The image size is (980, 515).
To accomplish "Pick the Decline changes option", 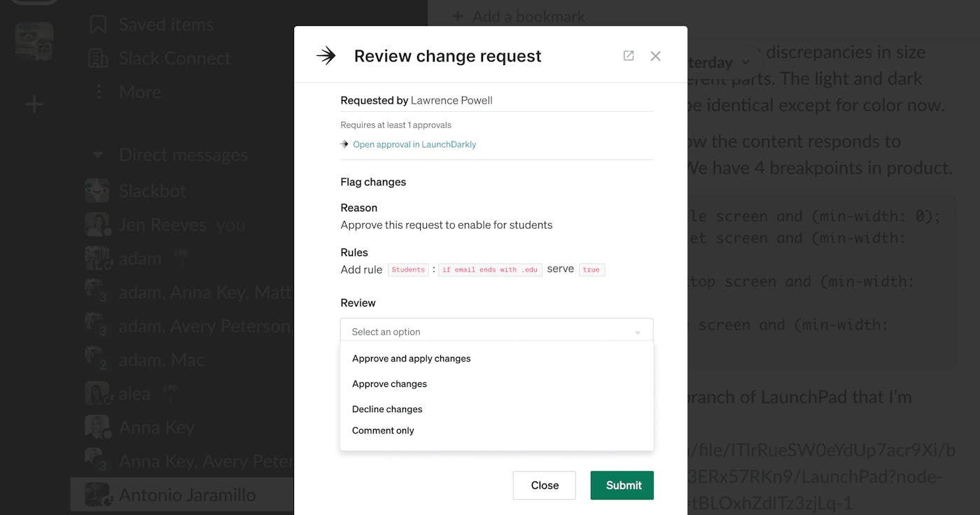I will (x=387, y=409).
